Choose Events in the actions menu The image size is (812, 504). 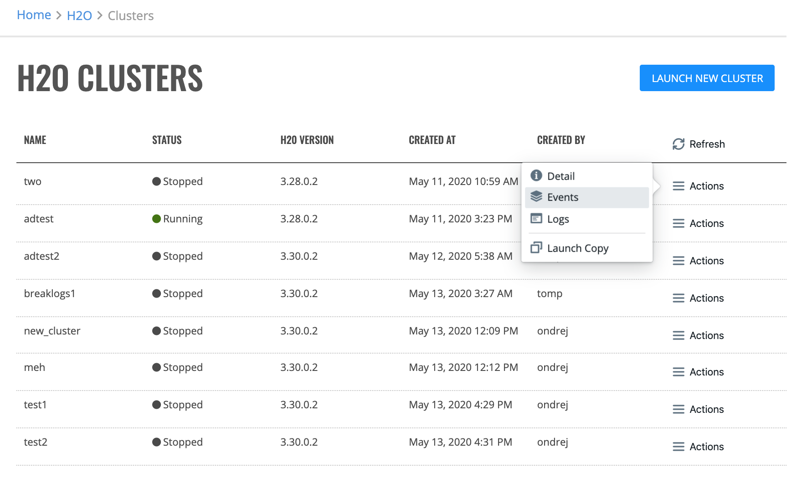[587, 197]
